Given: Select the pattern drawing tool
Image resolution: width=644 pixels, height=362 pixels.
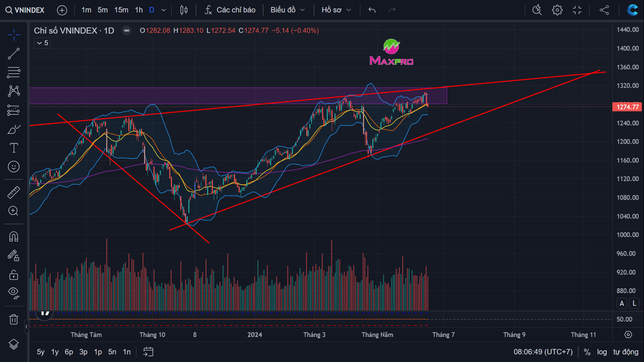Looking at the screenshot, I should tap(14, 91).
